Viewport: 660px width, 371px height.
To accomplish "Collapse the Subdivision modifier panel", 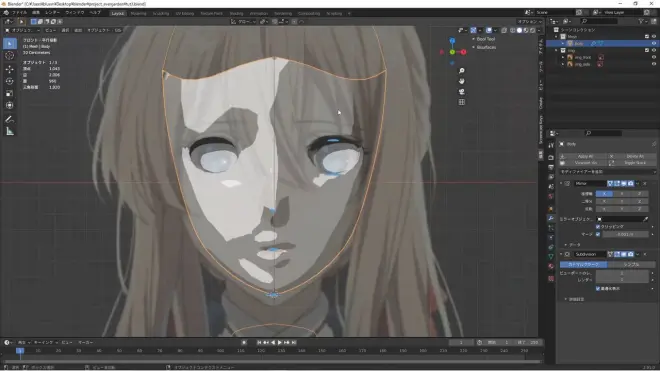I will pyautogui.click(x=561, y=254).
